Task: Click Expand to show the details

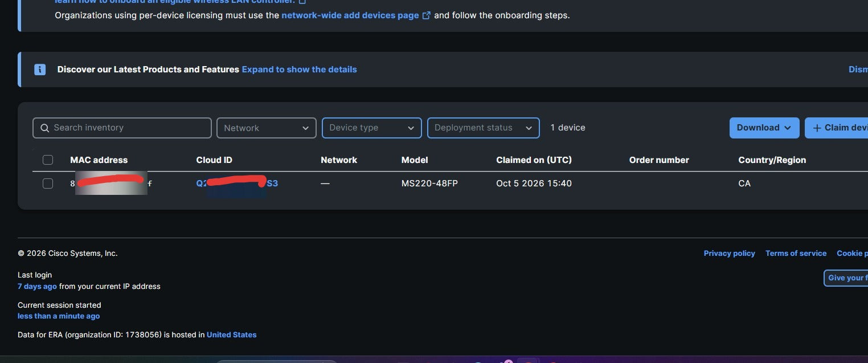Action: tap(300, 70)
